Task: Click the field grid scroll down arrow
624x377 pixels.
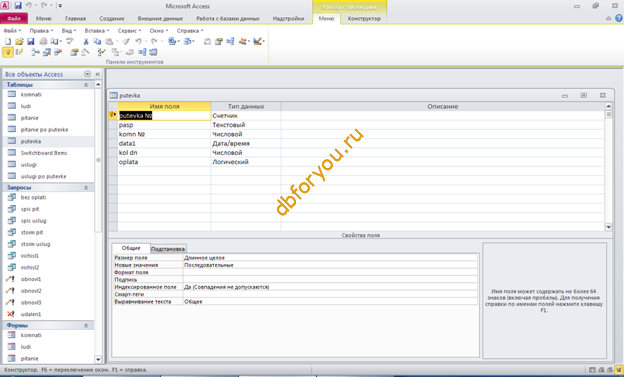Action: [x=608, y=227]
